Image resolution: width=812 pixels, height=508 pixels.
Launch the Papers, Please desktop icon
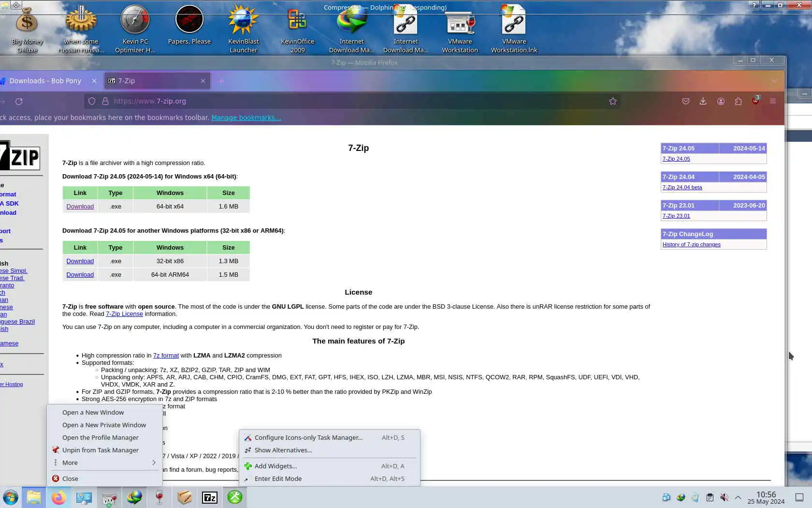pyautogui.click(x=189, y=26)
